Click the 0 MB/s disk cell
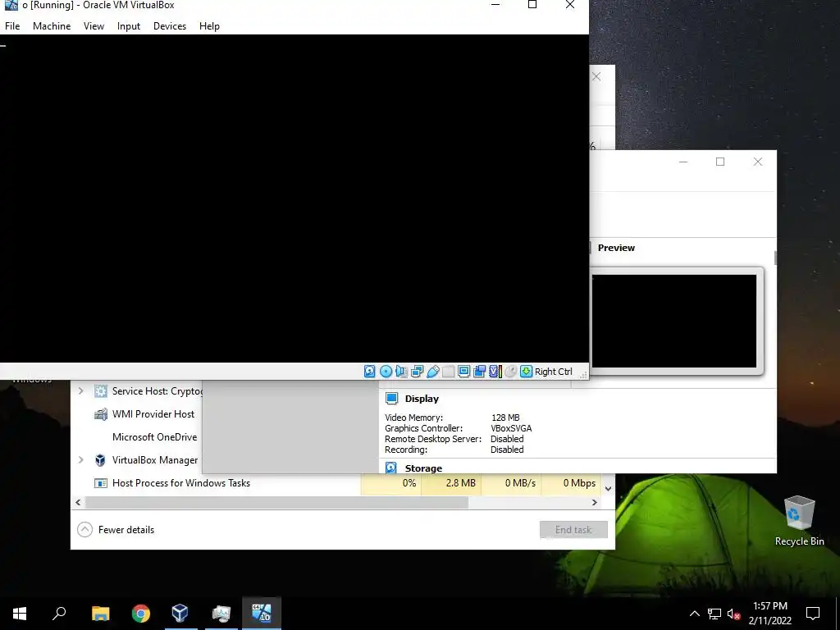Screen dimensions: 840x630 (x=512, y=483)
